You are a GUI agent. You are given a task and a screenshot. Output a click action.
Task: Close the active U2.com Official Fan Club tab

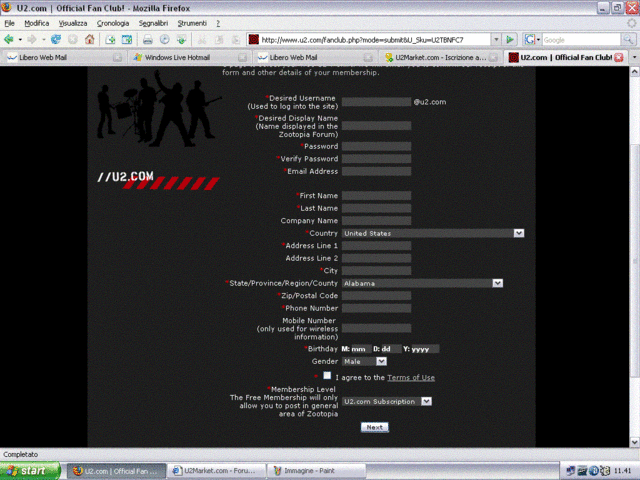(619, 58)
